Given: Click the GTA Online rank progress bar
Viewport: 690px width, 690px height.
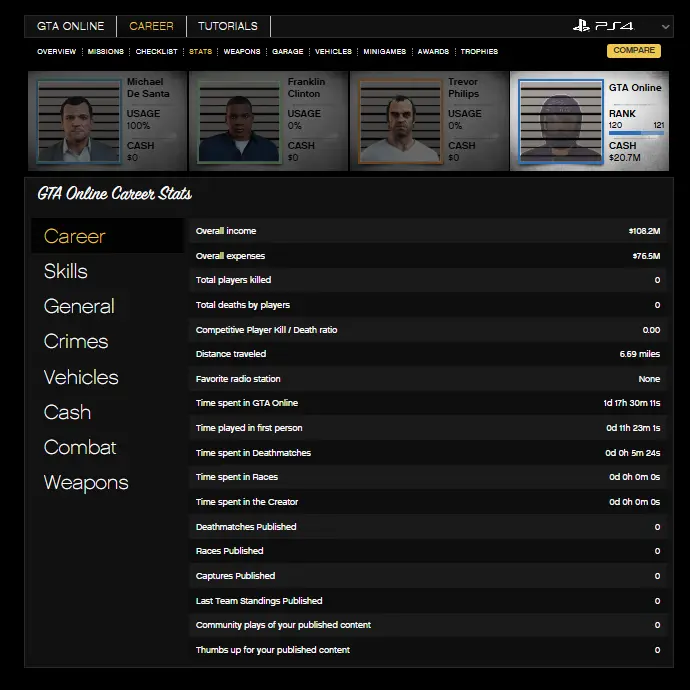Looking at the screenshot, I should (x=636, y=132).
